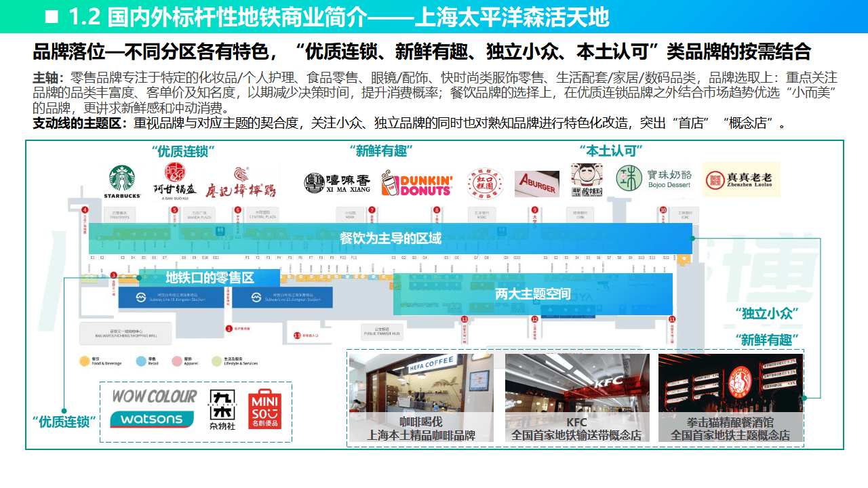Viewport: 868px width, 488px height.
Task: Click exit marker number 5 on the map
Action: tap(174, 209)
